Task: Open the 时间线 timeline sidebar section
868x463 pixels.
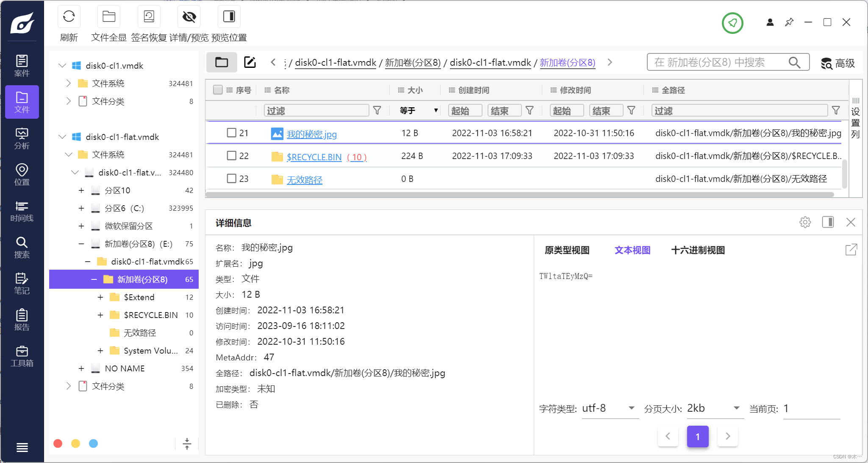Action: (x=22, y=211)
